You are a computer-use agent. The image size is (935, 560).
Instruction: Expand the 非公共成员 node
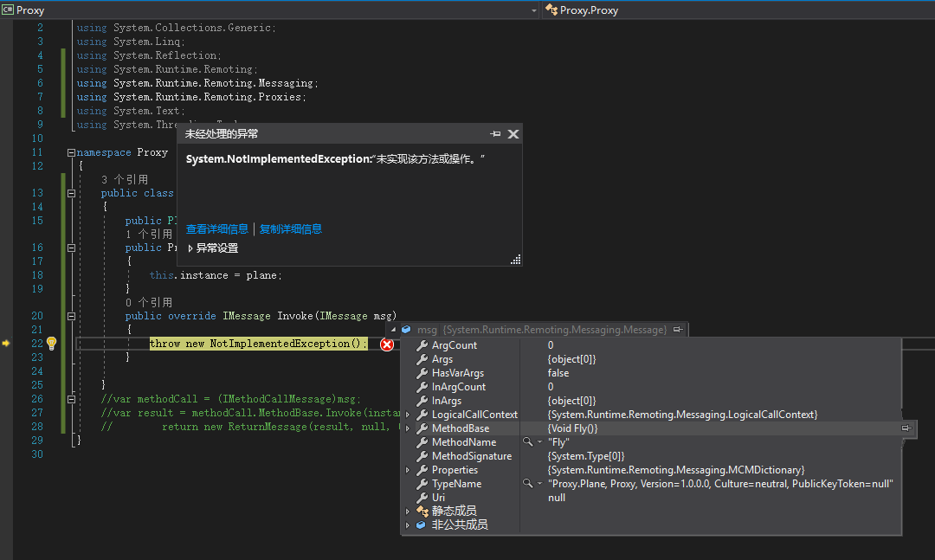tap(407, 525)
